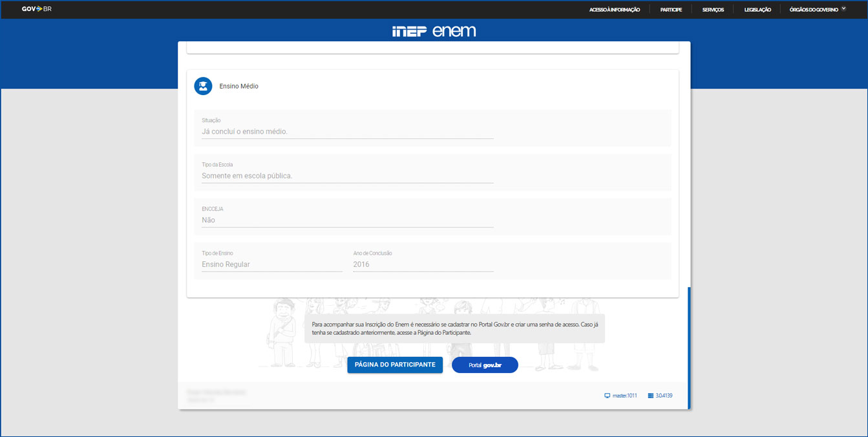Go to Legislação in the top bar

757,10
